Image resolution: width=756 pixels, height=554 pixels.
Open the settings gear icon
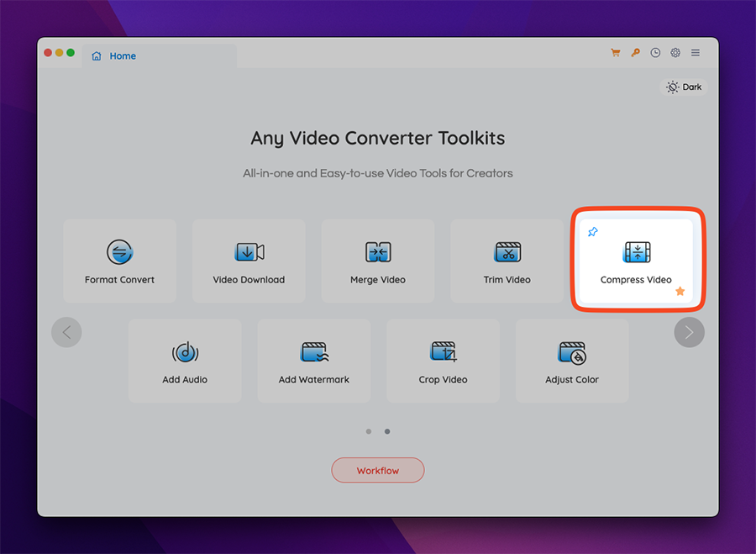(675, 53)
